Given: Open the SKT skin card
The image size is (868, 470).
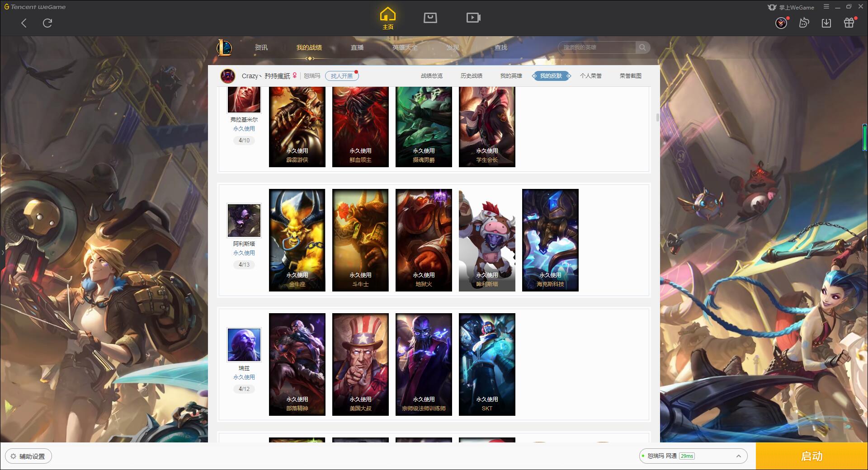Looking at the screenshot, I should coord(487,364).
